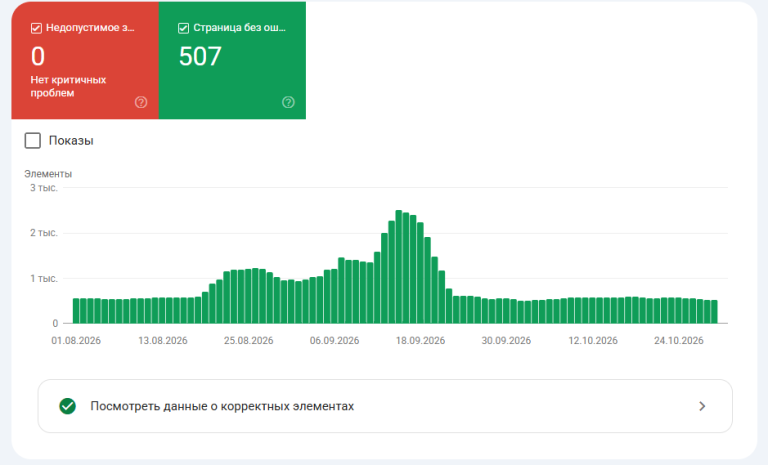768x465 pixels.
Task: Select the green card value '507'
Action: 200,56
